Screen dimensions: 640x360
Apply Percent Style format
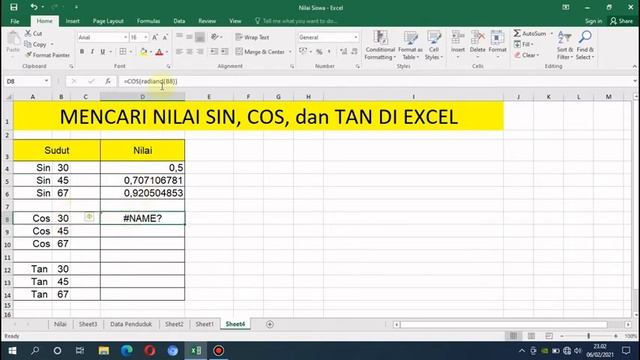click(x=319, y=52)
